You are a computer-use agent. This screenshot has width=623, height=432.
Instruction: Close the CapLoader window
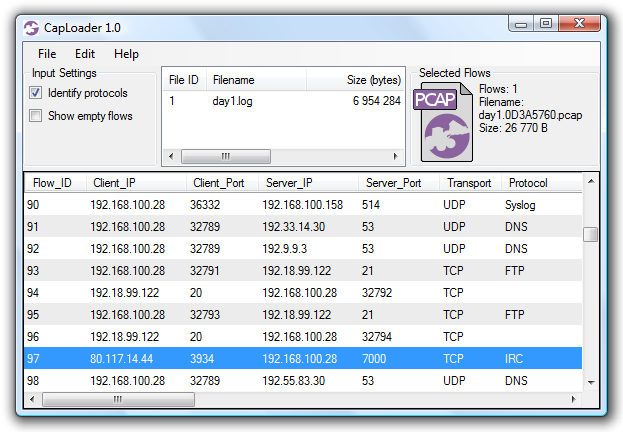click(x=579, y=24)
